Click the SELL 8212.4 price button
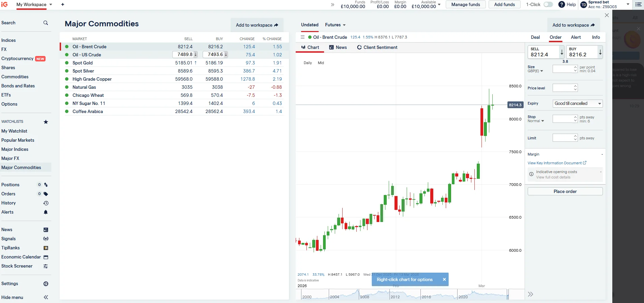The height and width of the screenshot is (303, 644). [546, 52]
